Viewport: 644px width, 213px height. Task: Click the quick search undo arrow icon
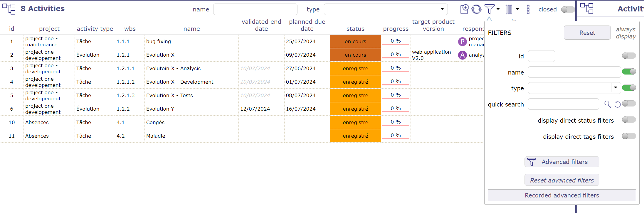618,104
